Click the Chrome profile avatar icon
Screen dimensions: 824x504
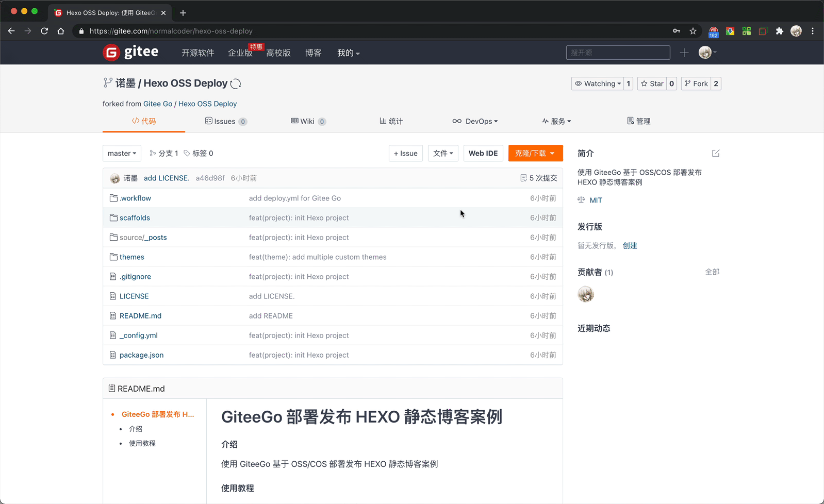796,31
